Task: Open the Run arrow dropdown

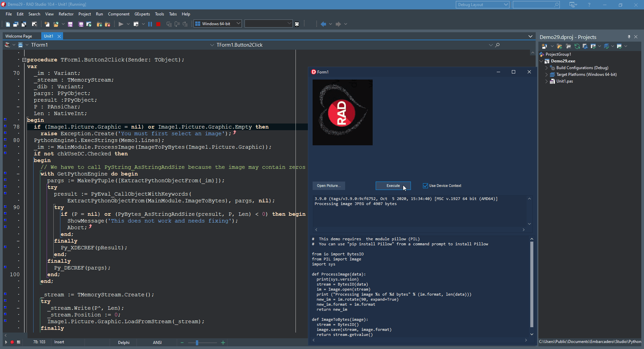Action: tap(128, 24)
